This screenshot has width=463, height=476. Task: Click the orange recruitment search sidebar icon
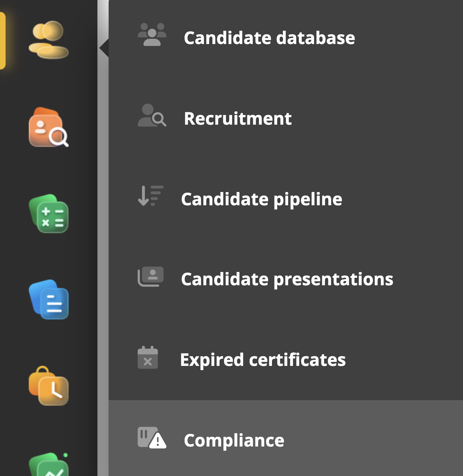click(x=49, y=127)
